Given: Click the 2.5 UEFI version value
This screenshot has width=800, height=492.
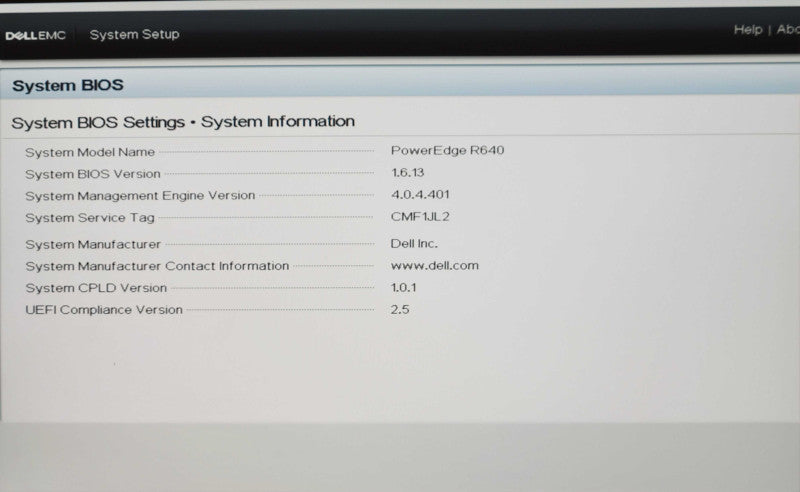Looking at the screenshot, I should point(400,309).
